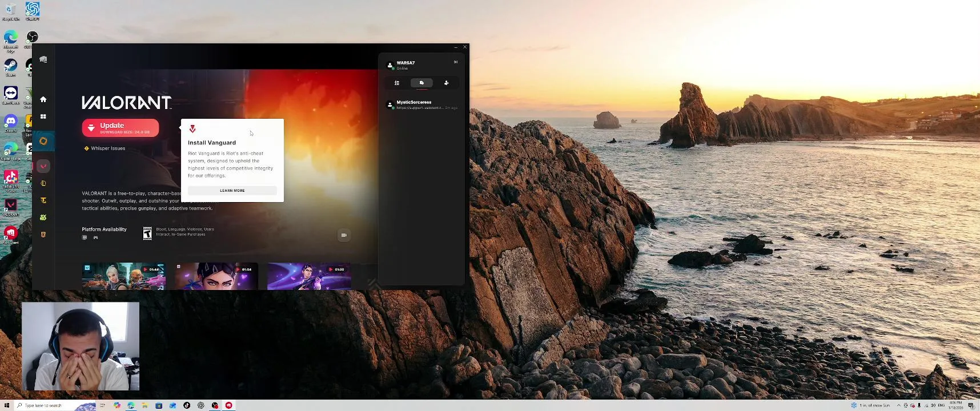Select the highlighted orange ring game icon
The image size is (980, 411).
pyautogui.click(x=43, y=141)
